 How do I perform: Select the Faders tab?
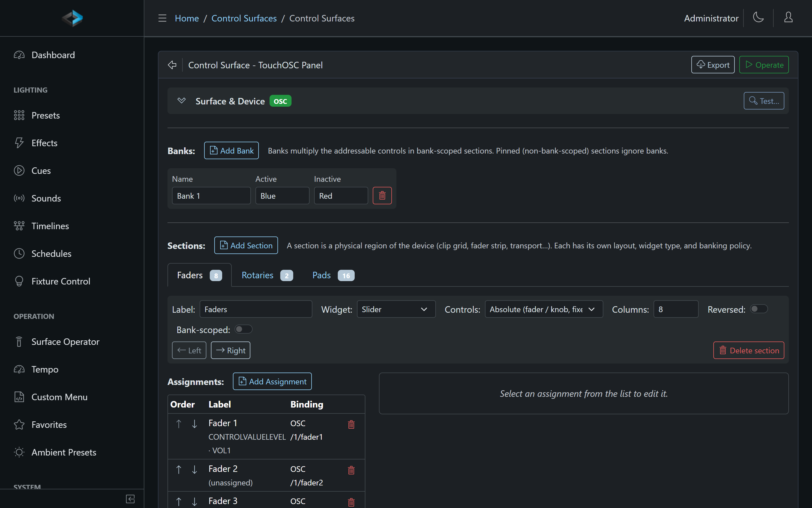click(x=199, y=275)
